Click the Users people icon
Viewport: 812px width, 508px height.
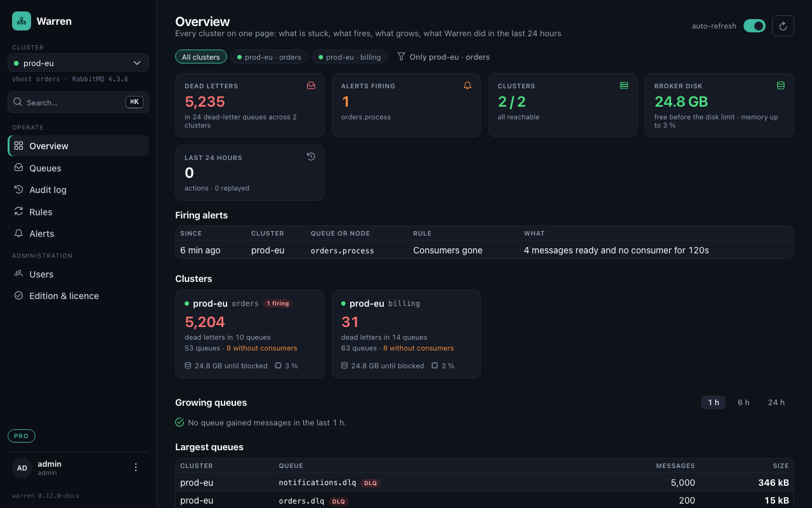coord(18,274)
